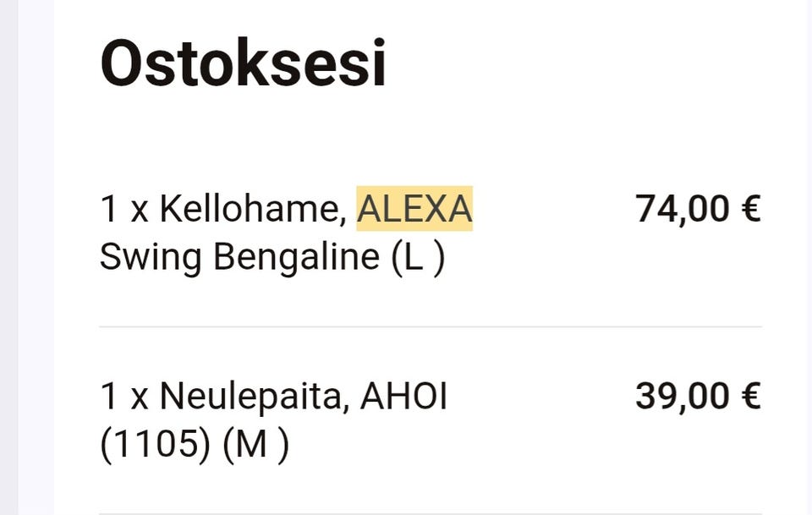Click the (L ) size label

[418, 257]
